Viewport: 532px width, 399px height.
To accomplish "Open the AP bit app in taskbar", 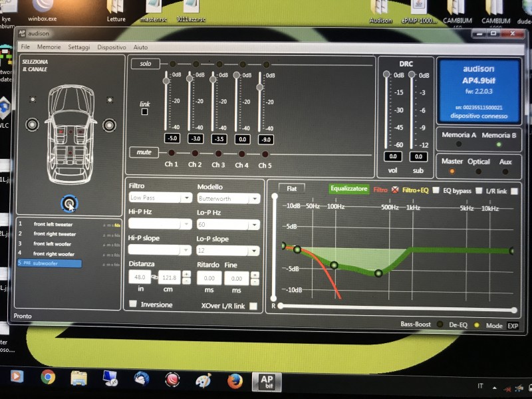I will [267, 382].
